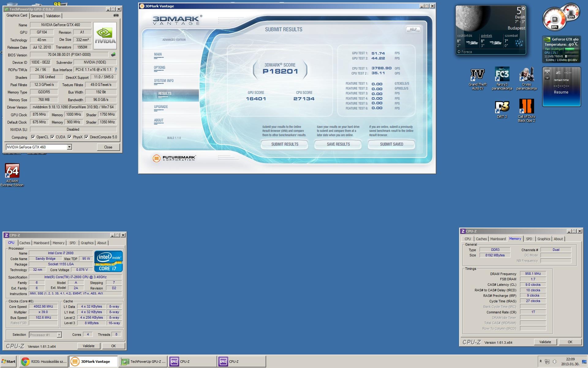
Task: Click the Futuremark Corporation logo
Action: [174, 158]
